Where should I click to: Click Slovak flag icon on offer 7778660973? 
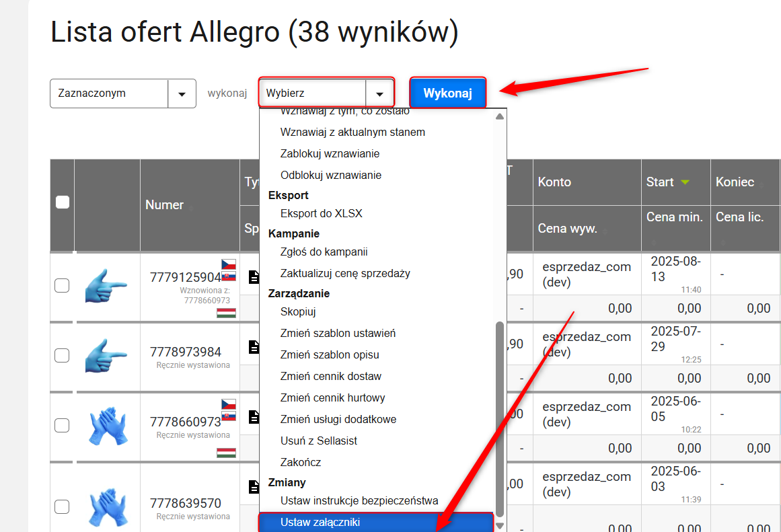click(229, 416)
